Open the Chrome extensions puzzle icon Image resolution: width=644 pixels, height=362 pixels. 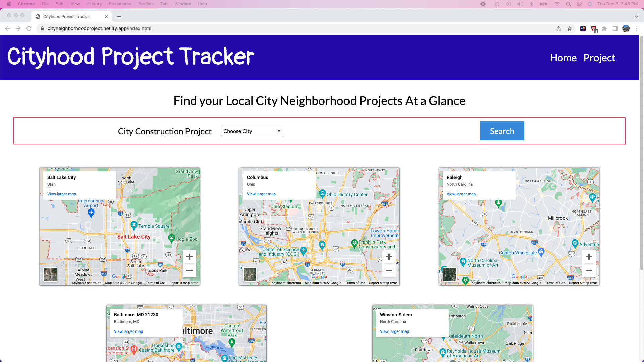604,28
